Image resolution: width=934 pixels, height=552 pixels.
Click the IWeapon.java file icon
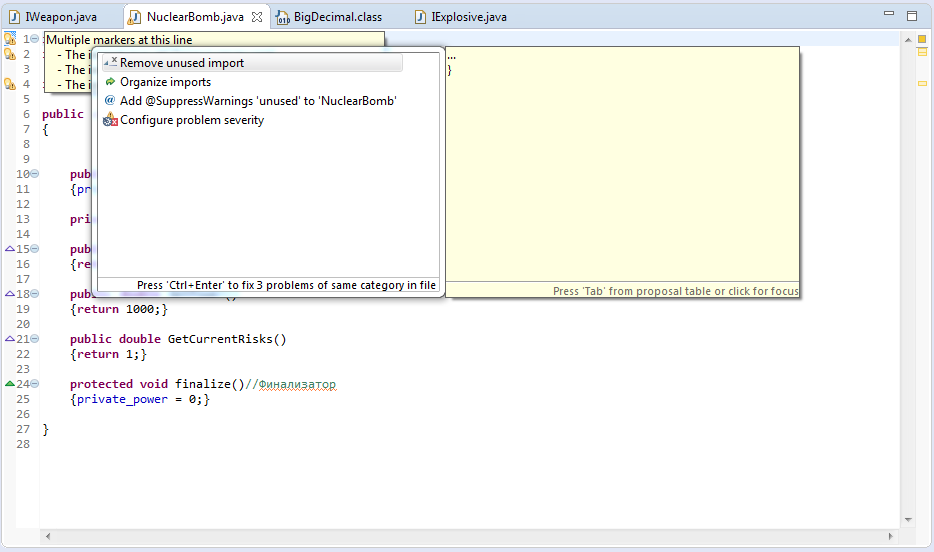point(14,17)
